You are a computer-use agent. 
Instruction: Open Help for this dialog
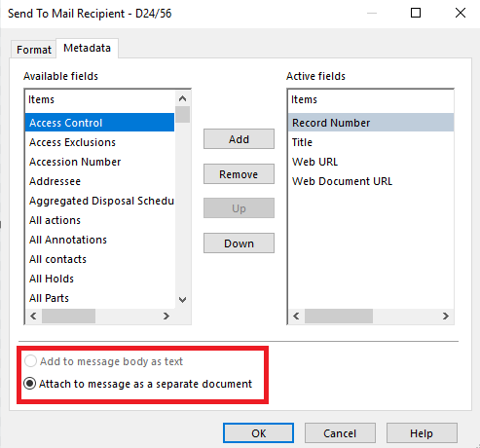[x=422, y=433]
